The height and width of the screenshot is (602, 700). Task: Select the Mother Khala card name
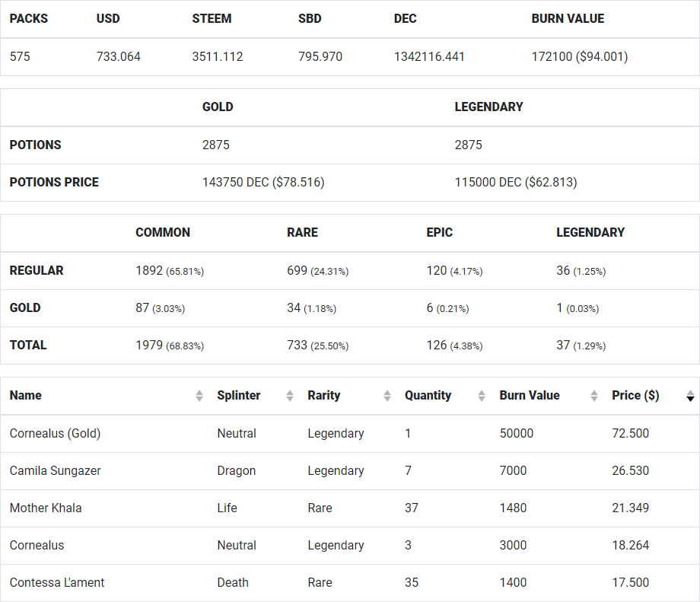[x=46, y=508]
